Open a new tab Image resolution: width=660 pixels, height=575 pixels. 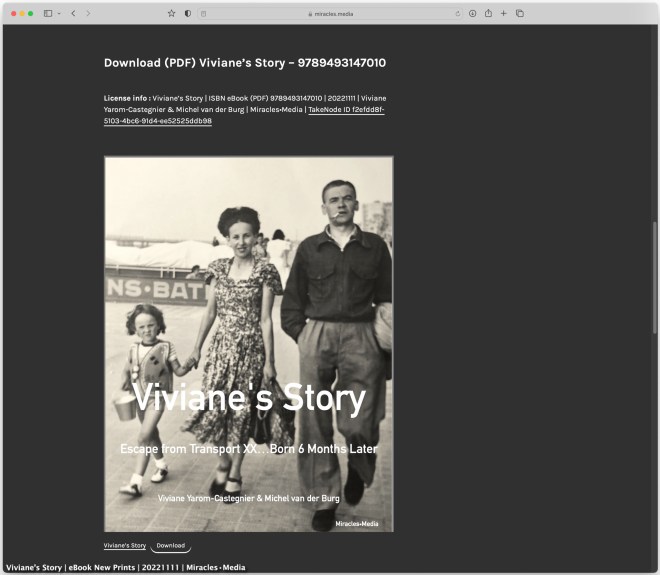pyautogui.click(x=503, y=13)
